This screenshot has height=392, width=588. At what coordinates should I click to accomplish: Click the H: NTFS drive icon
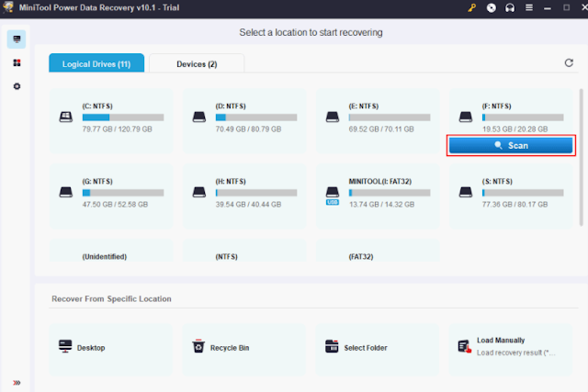tap(199, 192)
